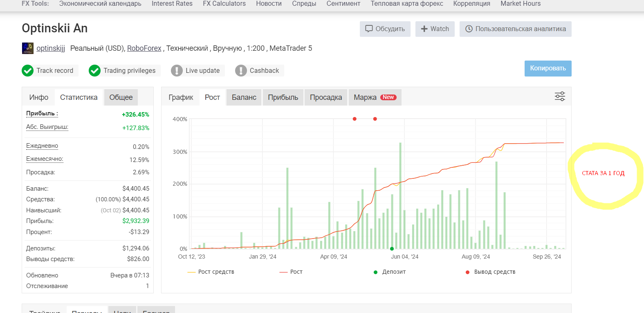644x313 pixels.
Task: Toggle the Вывод средств red legend marker
Action: (467, 272)
